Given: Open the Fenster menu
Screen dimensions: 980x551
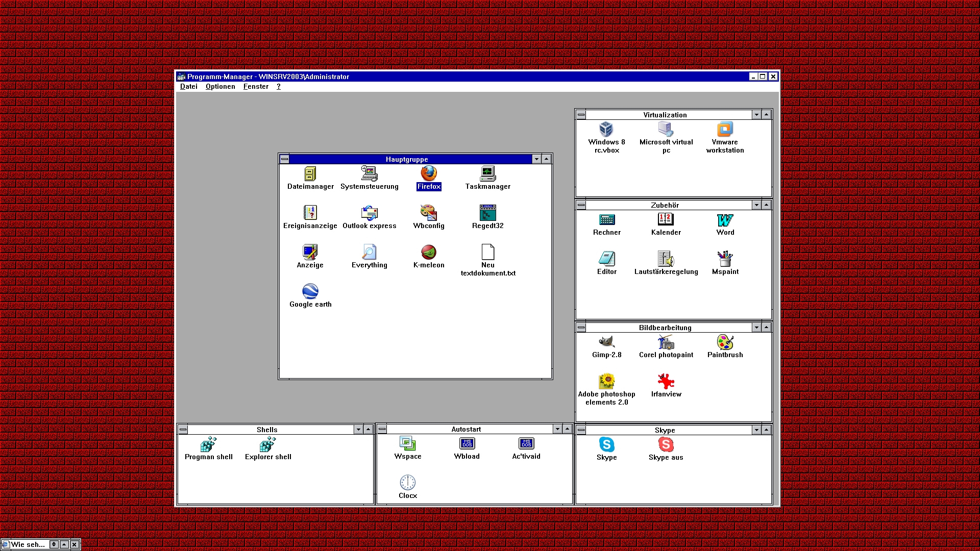Looking at the screenshot, I should (256, 87).
